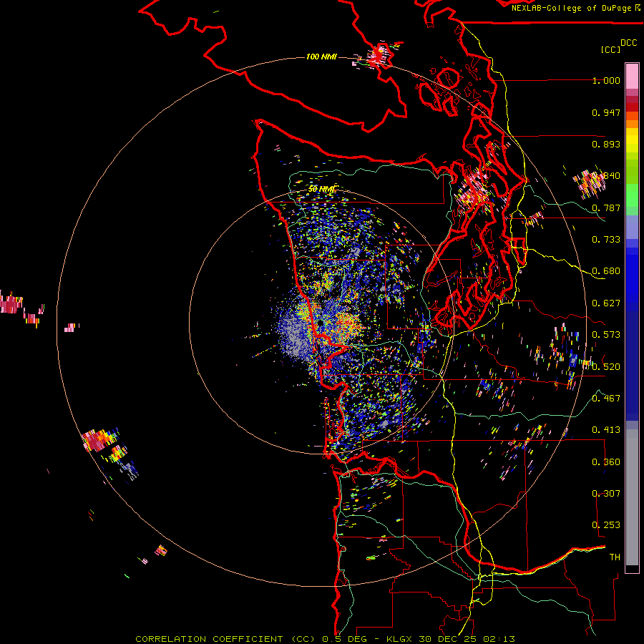This screenshot has height=644, width=644.
Task: Click the 0.360 scale value
Action: 606,462
